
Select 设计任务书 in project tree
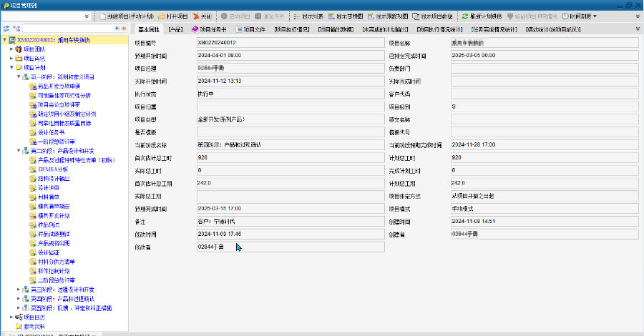click(x=51, y=132)
